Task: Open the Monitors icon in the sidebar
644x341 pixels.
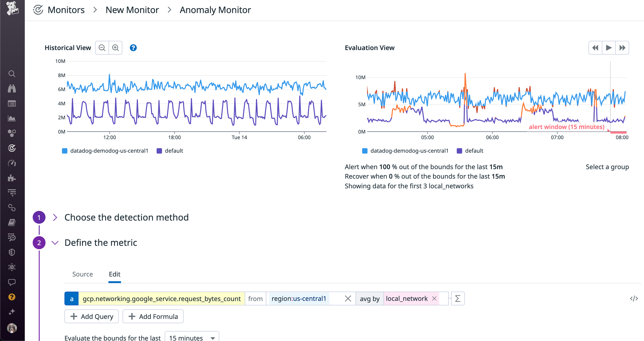Action: [12, 148]
